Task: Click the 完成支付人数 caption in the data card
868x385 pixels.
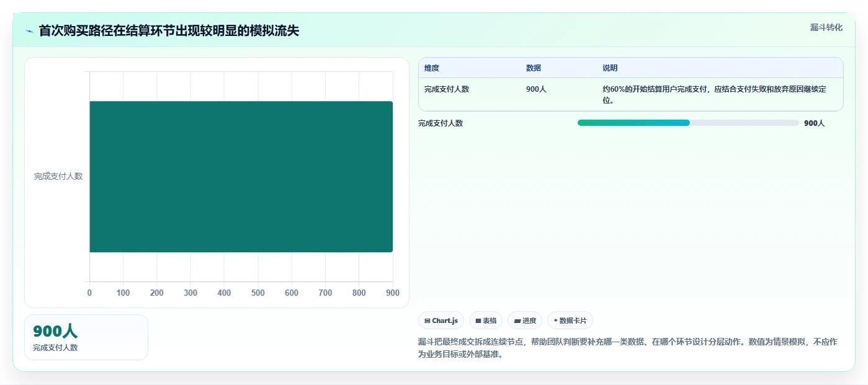Action: click(55, 348)
